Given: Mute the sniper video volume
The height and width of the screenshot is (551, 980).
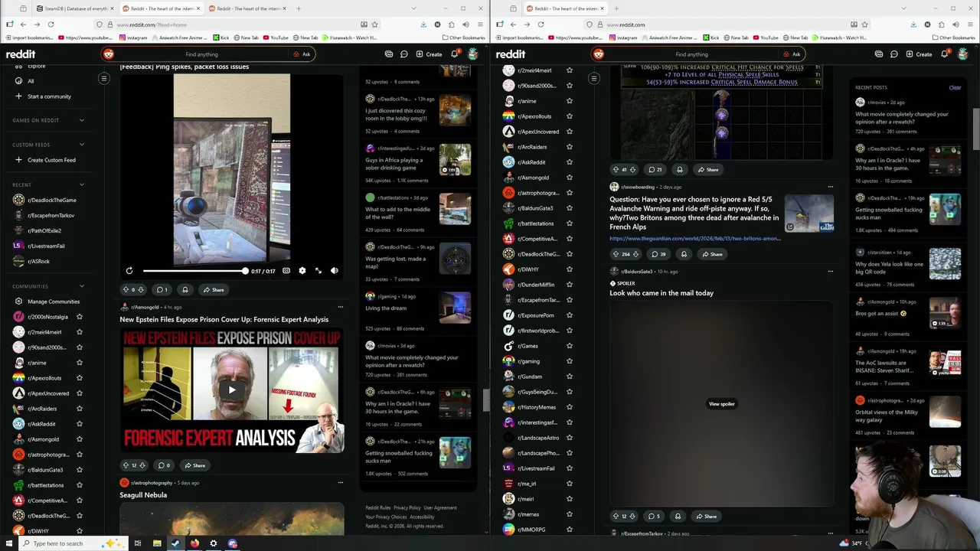Looking at the screenshot, I should tap(335, 271).
